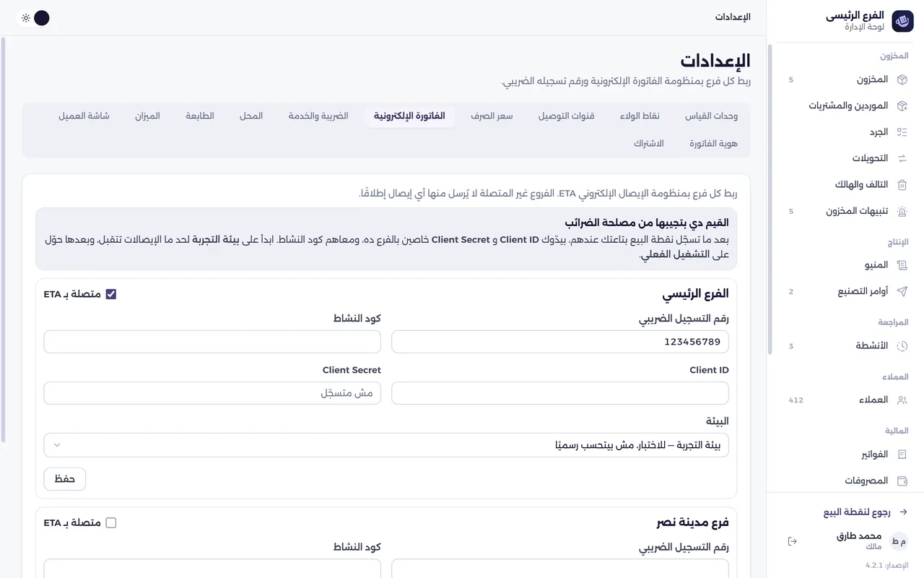Open the الاشتراك tab

tap(649, 143)
